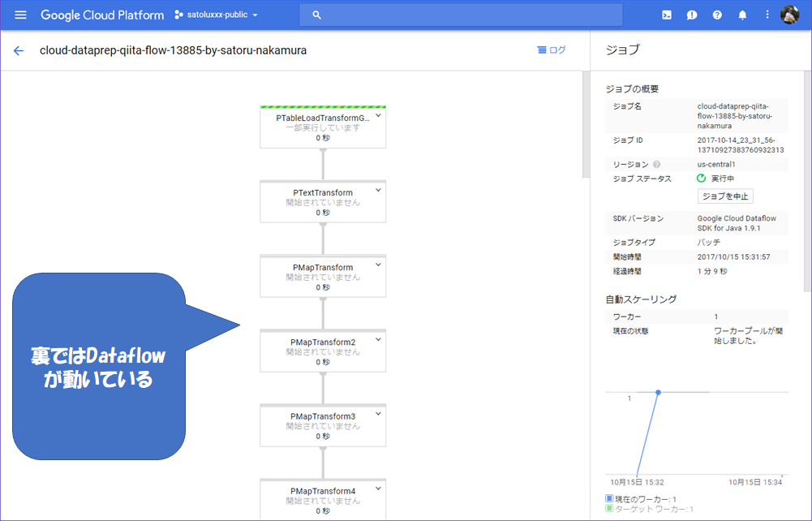The width and height of the screenshot is (812, 521).
Task: Click the search magnifier icon
Action: coord(316,15)
